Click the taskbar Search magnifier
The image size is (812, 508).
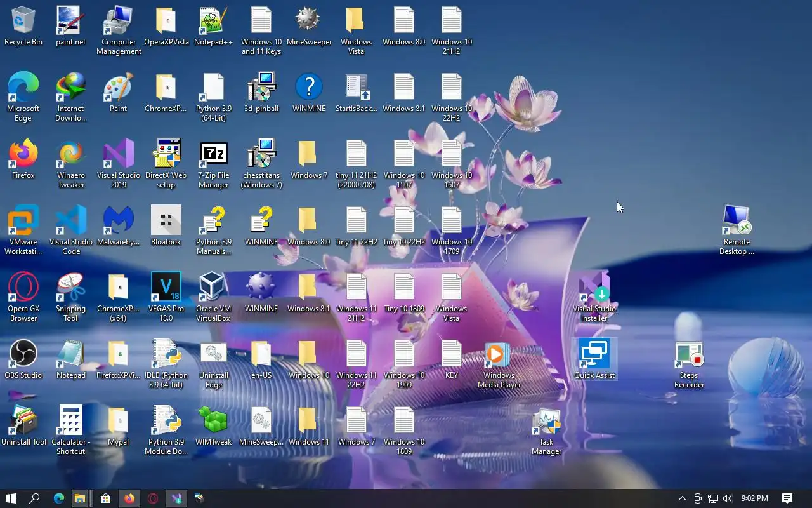coord(35,498)
